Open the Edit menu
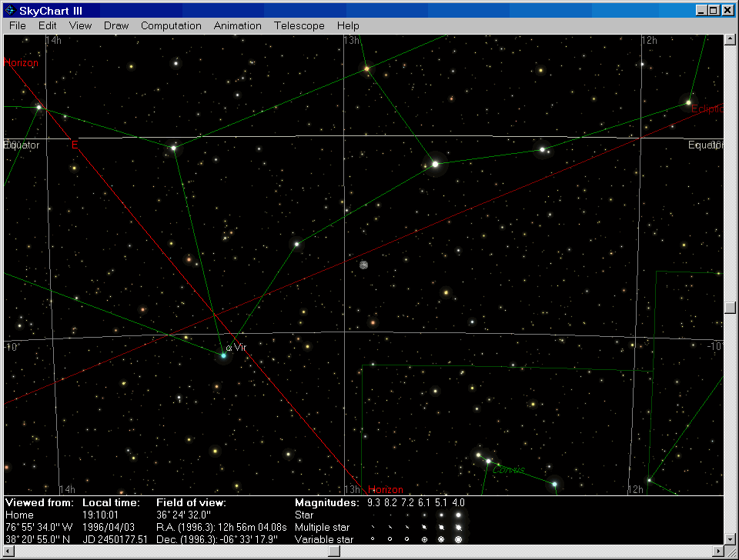 (x=48, y=25)
